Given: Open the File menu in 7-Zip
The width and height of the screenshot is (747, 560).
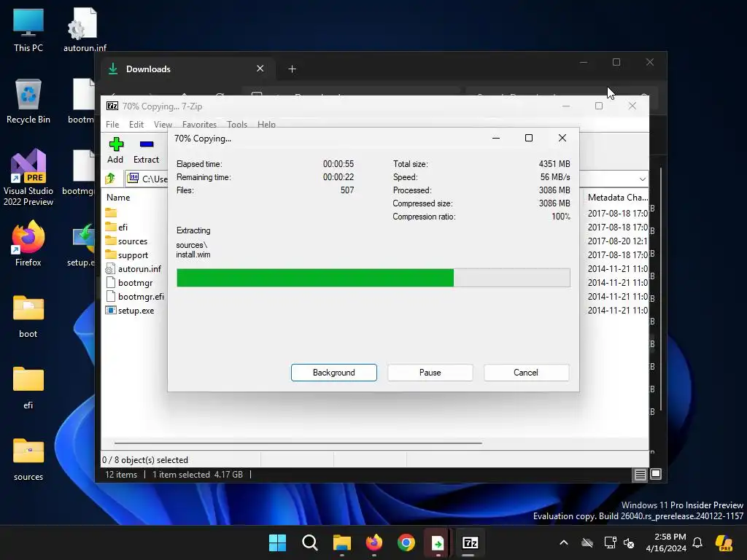Looking at the screenshot, I should pyautogui.click(x=112, y=124).
